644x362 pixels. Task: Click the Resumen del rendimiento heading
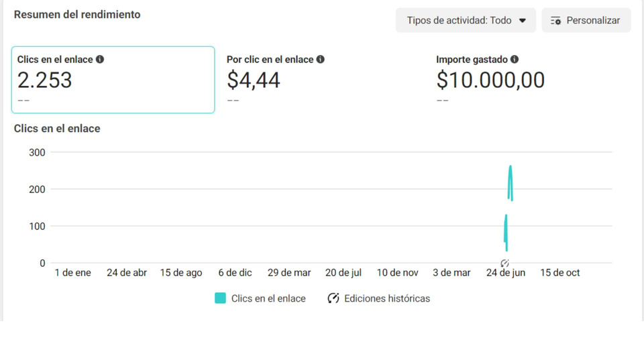point(77,14)
